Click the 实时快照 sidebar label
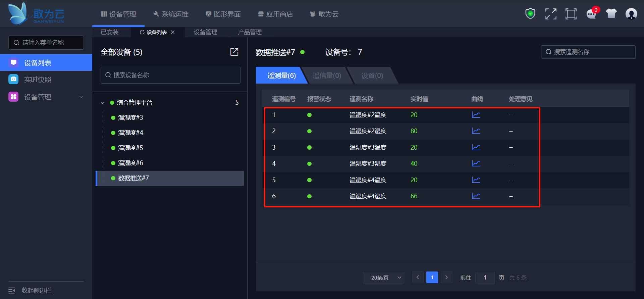644x299 pixels. pyautogui.click(x=38, y=80)
